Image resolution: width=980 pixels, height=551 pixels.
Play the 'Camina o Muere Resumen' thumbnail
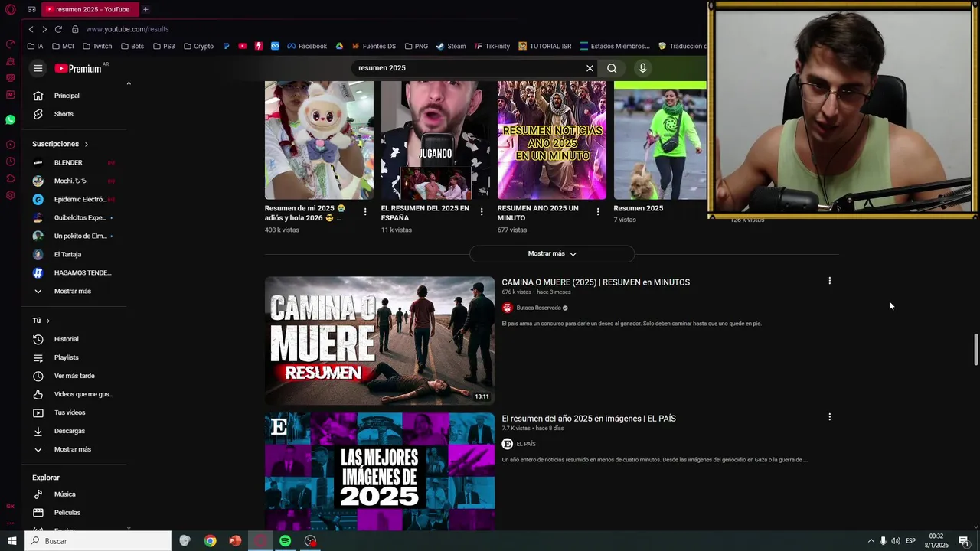(x=380, y=341)
